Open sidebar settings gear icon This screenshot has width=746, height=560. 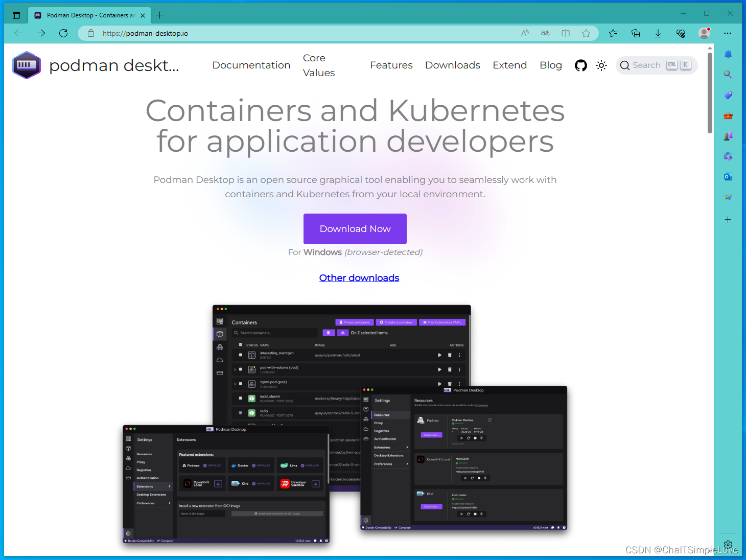(x=728, y=545)
